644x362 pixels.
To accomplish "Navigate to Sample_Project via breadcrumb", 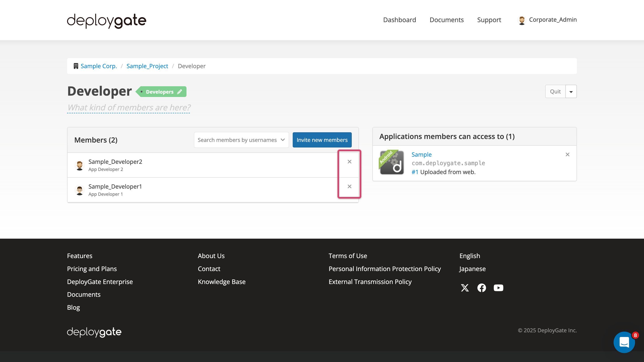I will click(147, 66).
